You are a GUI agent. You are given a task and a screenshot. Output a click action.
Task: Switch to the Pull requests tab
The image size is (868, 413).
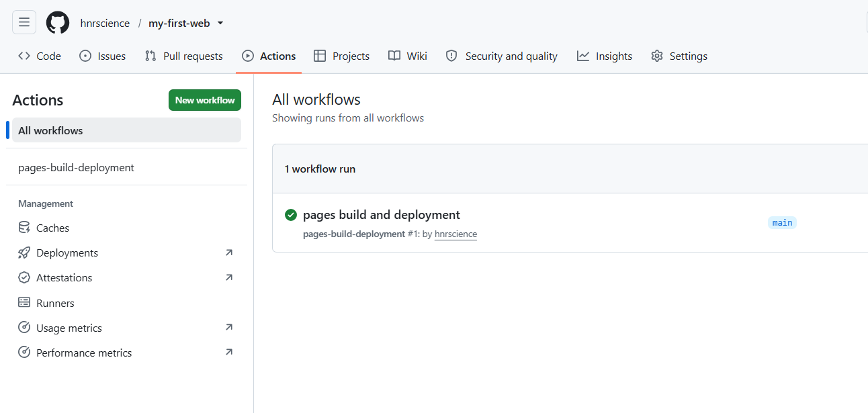coord(184,56)
